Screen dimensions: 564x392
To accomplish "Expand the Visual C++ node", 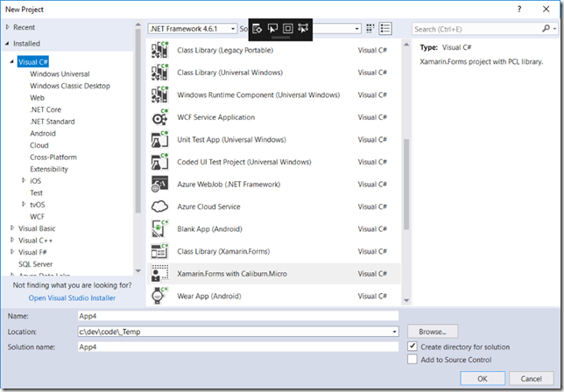I will coord(12,240).
